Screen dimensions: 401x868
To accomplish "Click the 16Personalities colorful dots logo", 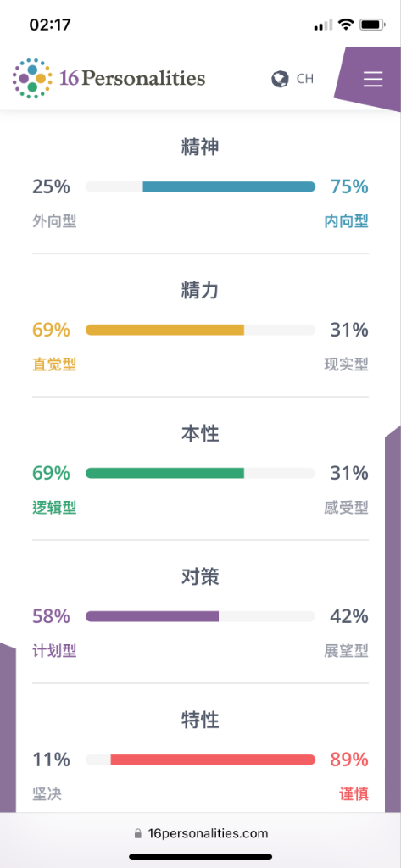I will pyautogui.click(x=33, y=79).
